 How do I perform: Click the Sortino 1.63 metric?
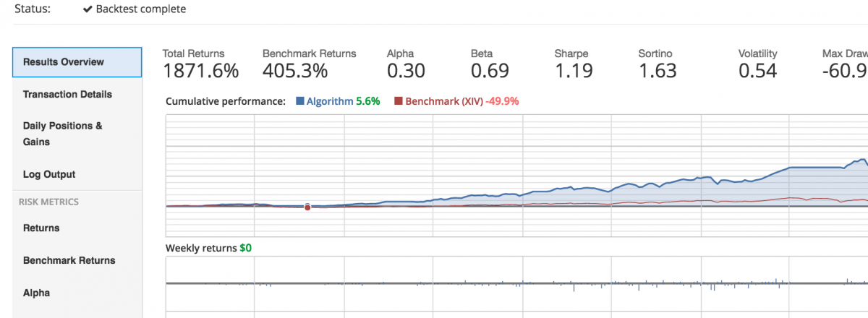(658, 71)
